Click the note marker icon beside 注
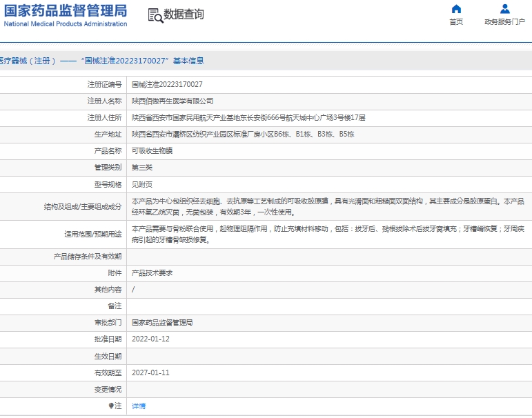This screenshot has width=532, height=418. pyautogui.click(x=111, y=406)
